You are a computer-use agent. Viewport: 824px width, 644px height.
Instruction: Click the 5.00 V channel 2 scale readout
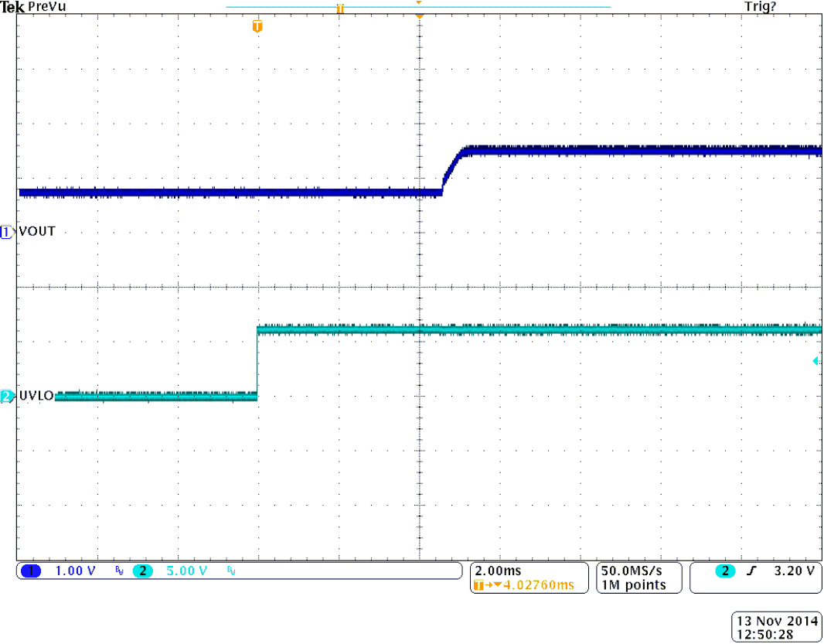click(187, 571)
